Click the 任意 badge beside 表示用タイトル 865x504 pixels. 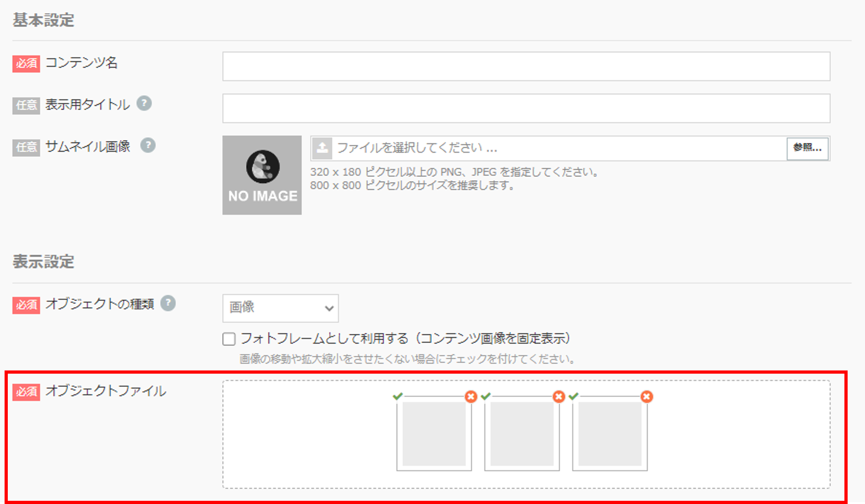(x=26, y=105)
